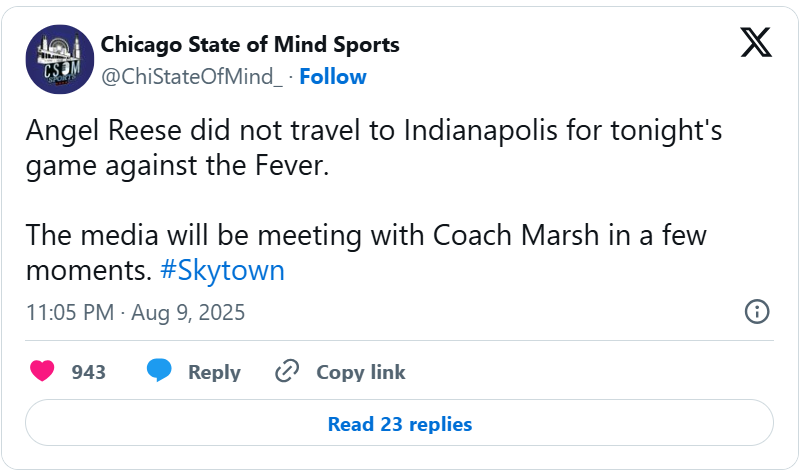802x475 pixels.
Task: Click the date Aug 9, 2025
Action: pyautogui.click(x=188, y=312)
